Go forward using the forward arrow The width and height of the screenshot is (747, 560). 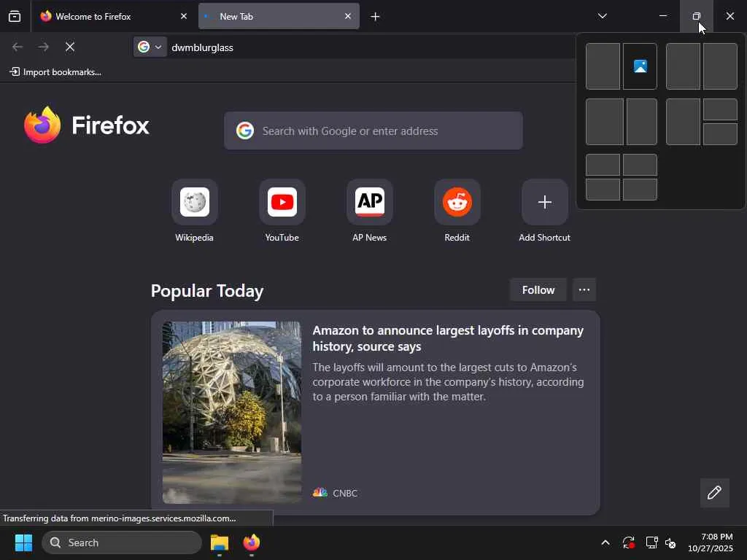[x=43, y=47]
